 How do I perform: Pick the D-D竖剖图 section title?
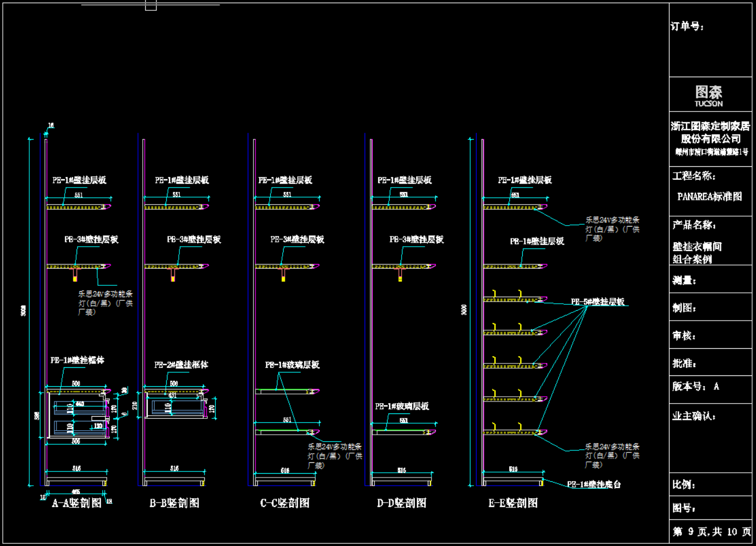pyautogui.click(x=402, y=503)
